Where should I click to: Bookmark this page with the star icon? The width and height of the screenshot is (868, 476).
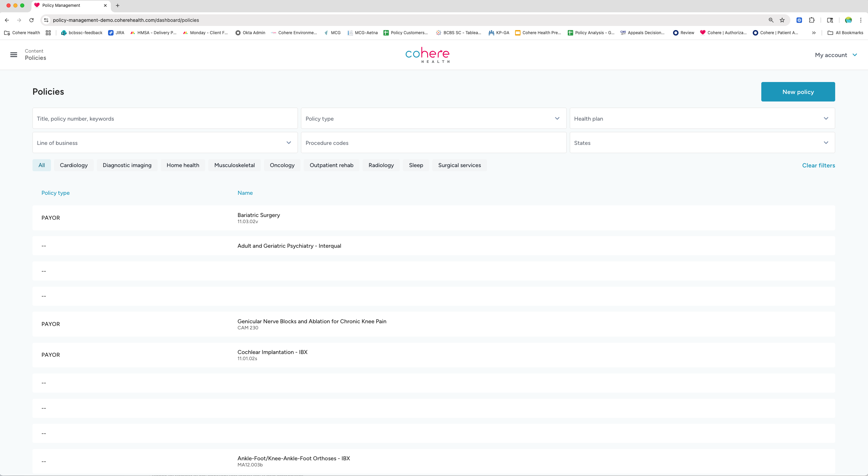(x=782, y=20)
